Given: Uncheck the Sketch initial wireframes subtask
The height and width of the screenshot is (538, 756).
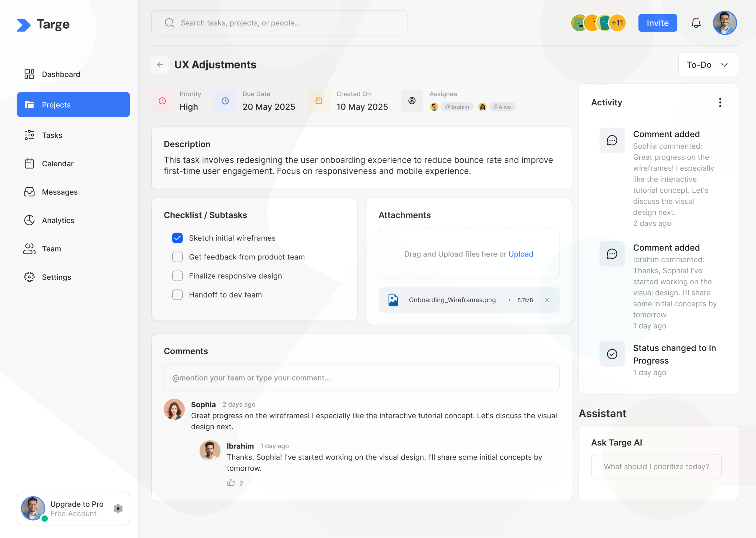Looking at the screenshot, I should pyautogui.click(x=177, y=238).
